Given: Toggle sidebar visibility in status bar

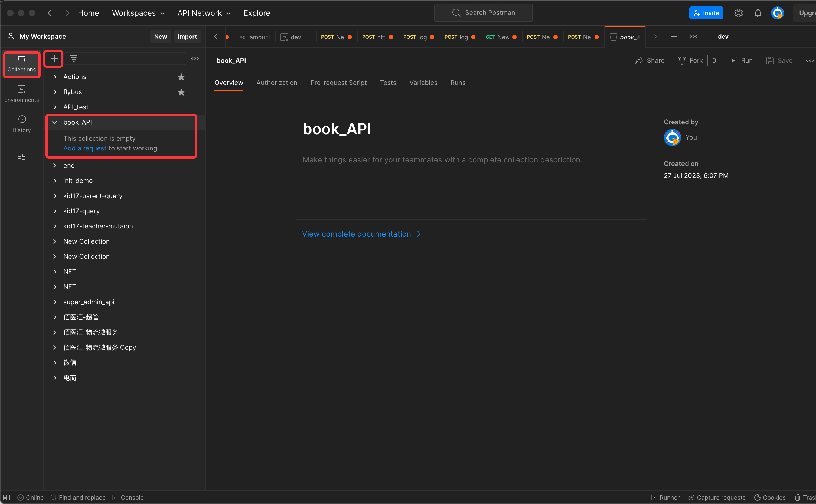Looking at the screenshot, I should (x=7, y=497).
